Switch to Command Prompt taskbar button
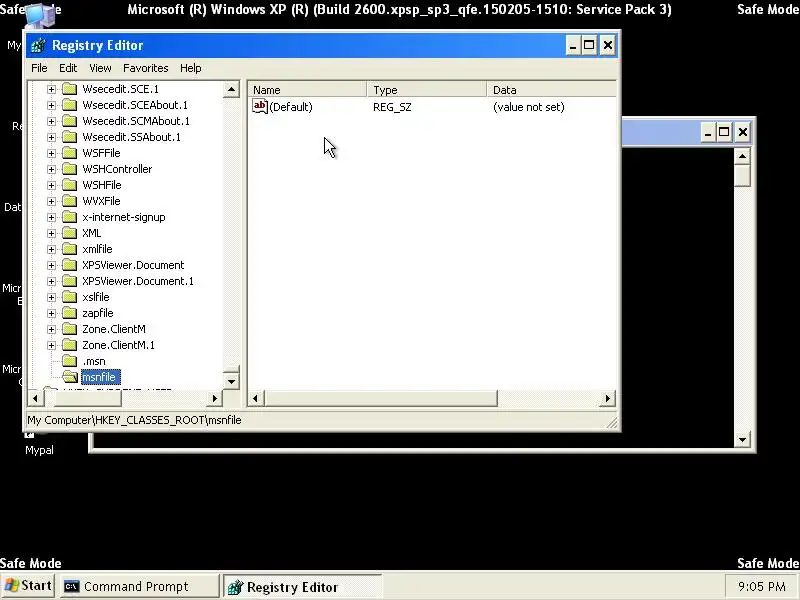Screen dimensions: 800x600 138,587
